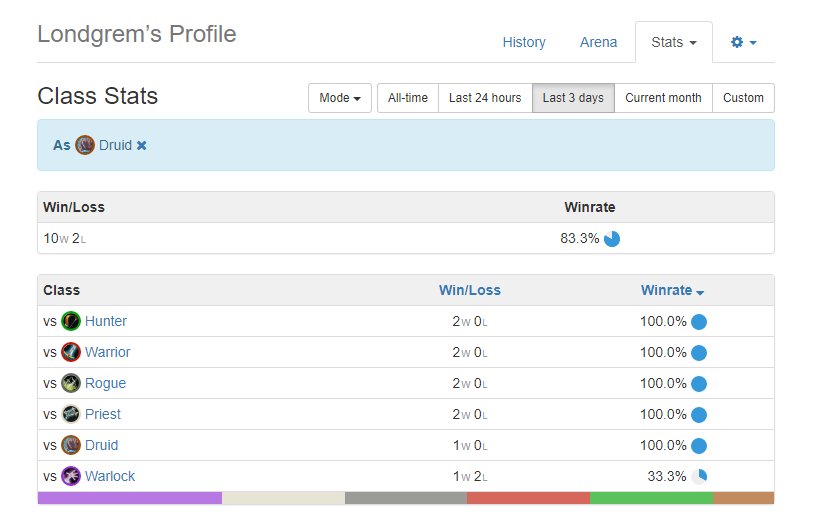This screenshot has height=524, width=825.
Task: Click the "10w 2L" overall record
Action: (x=64, y=238)
